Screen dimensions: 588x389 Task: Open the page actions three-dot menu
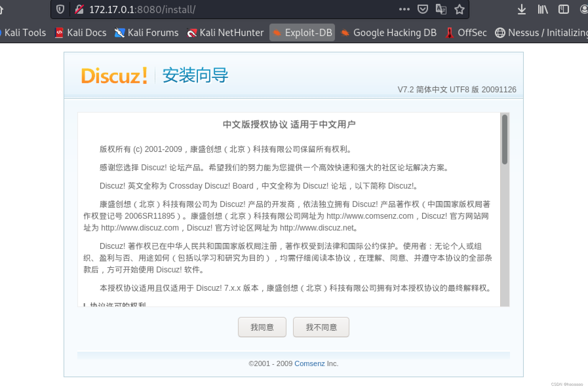click(x=404, y=9)
